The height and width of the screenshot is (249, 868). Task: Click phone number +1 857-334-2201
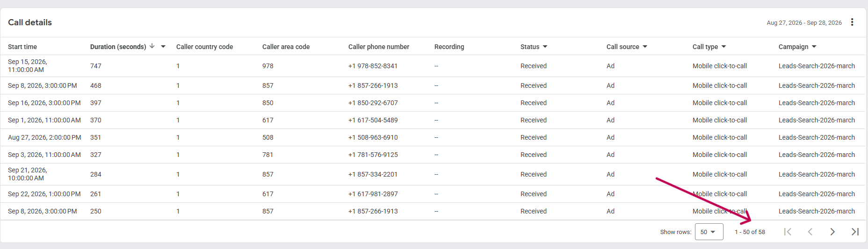click(x=373, y=174)
